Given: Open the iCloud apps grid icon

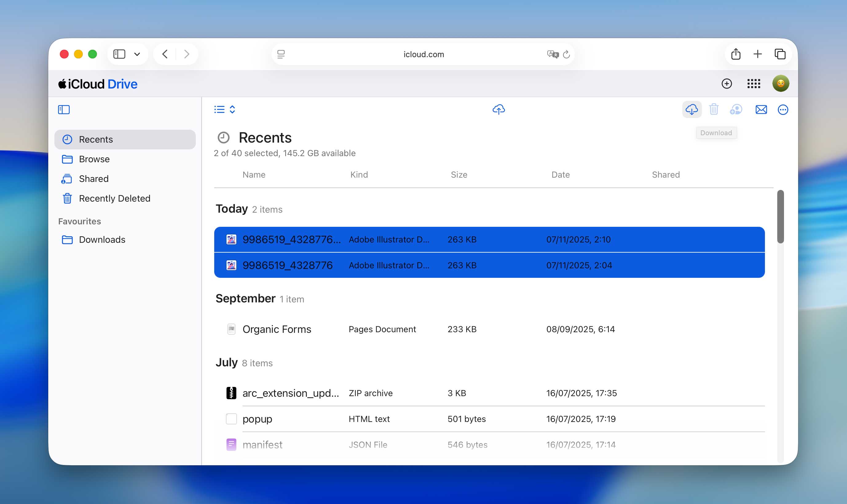Looking at the screenshot, I should point(754,83).
